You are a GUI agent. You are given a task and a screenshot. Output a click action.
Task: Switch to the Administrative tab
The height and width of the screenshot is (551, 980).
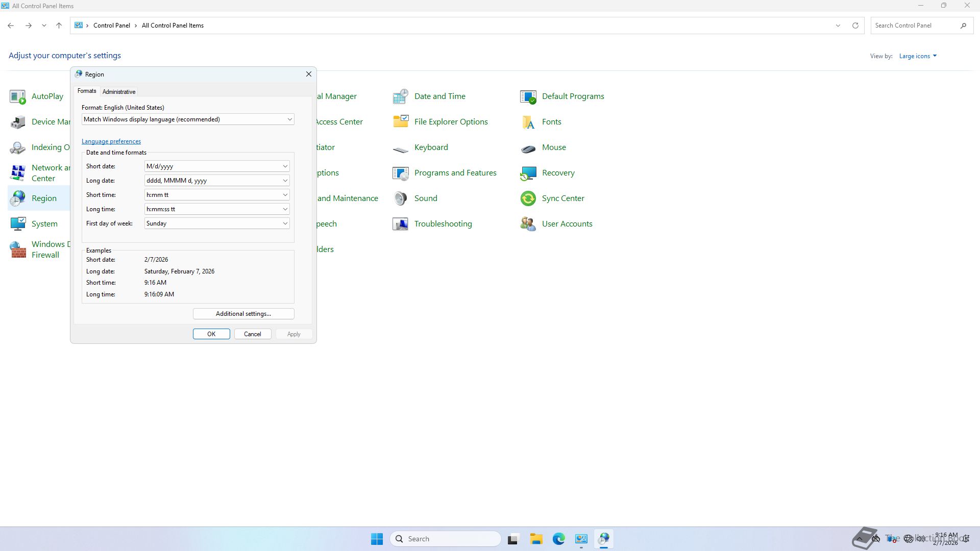(118, 92)
